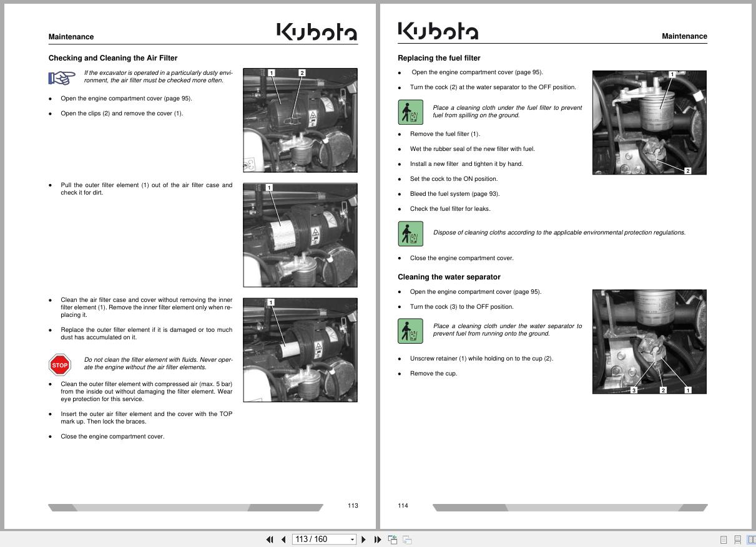Click text 'Wet the rubber seal of the new filter with fuel.'
756x547 pixels.
[473, 149]
